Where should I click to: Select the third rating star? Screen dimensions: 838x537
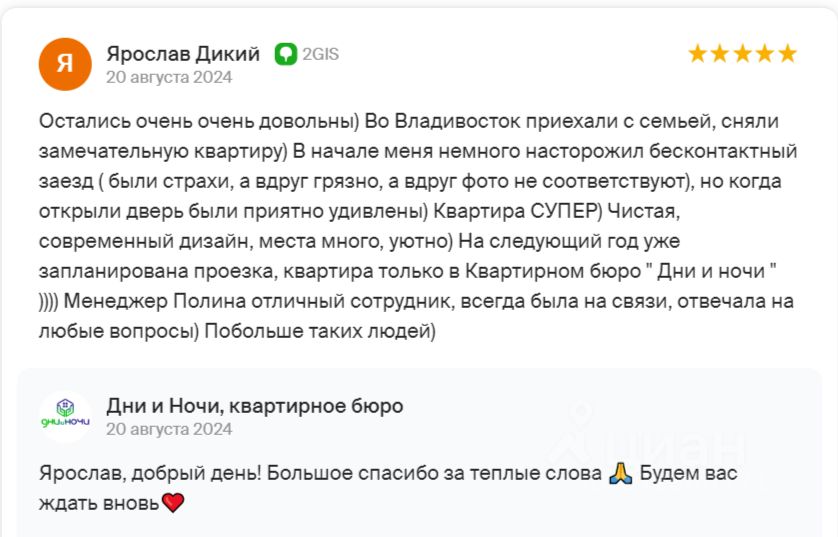742,54
